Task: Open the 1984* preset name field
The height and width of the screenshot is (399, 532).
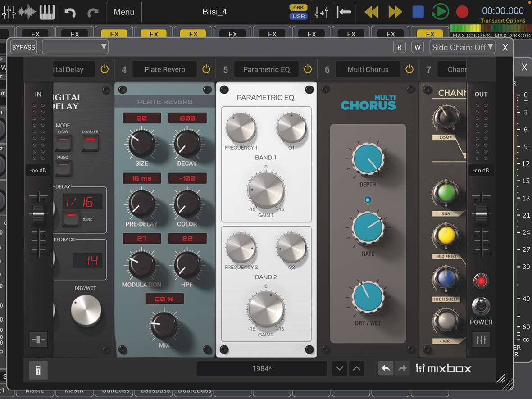Action: click(262, 368)
